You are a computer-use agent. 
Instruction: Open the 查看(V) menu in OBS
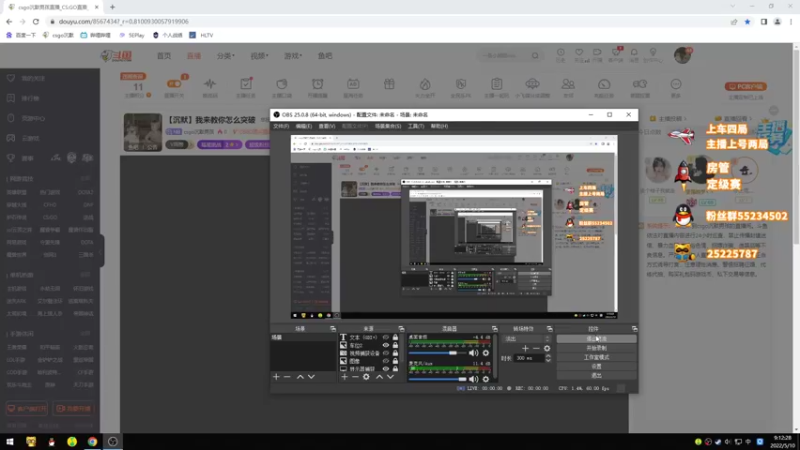327,126
